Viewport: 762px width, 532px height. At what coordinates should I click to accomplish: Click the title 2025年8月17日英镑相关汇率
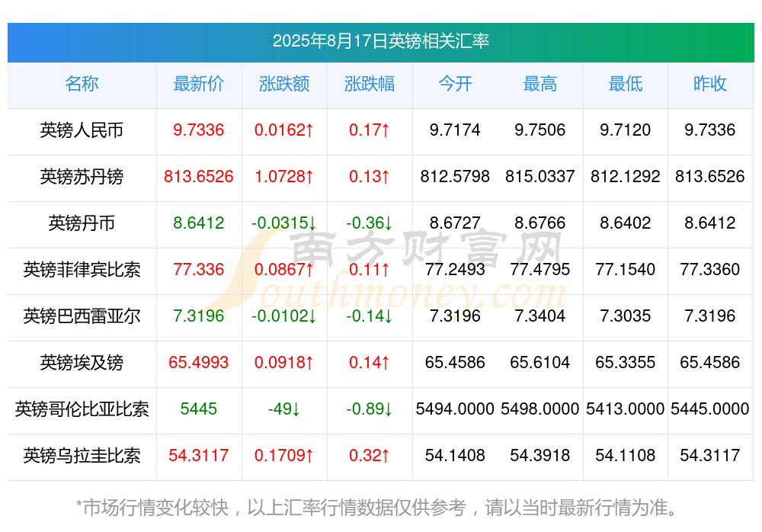click(x=380, y=41)
